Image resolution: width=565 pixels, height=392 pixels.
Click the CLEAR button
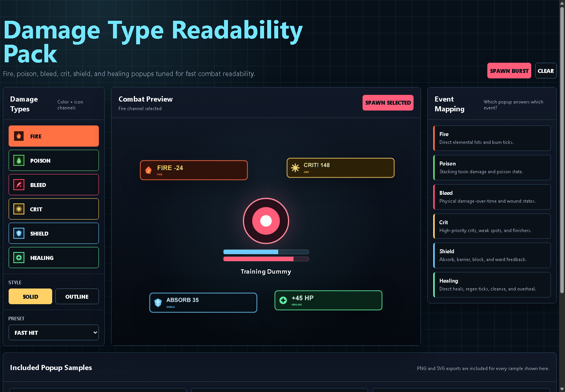point(546,71)
